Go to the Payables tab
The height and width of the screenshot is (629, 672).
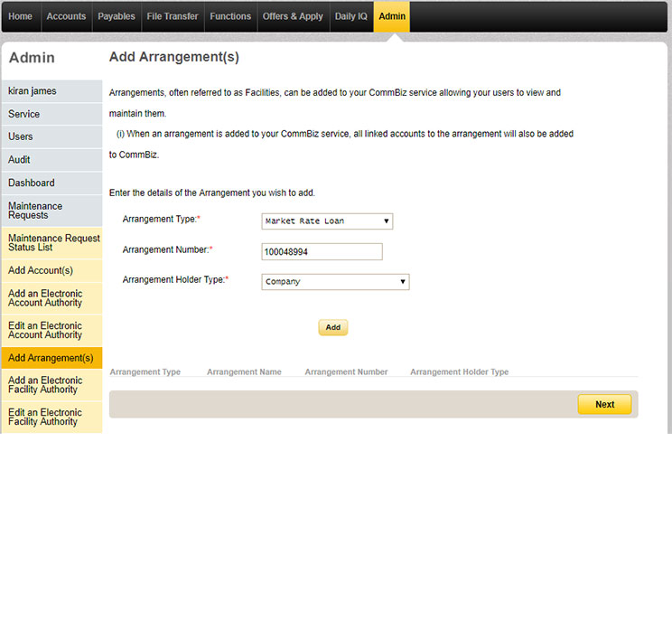coord(117,16)
